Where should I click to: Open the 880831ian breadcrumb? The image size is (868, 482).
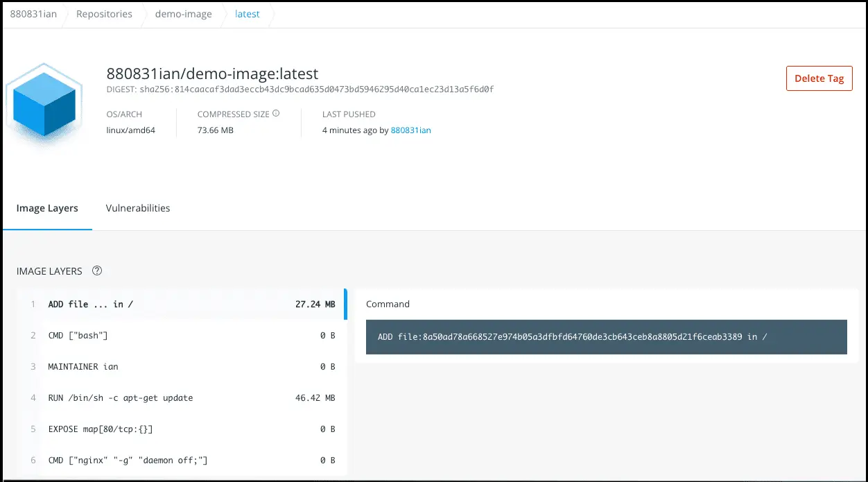[x=33, y=14]
